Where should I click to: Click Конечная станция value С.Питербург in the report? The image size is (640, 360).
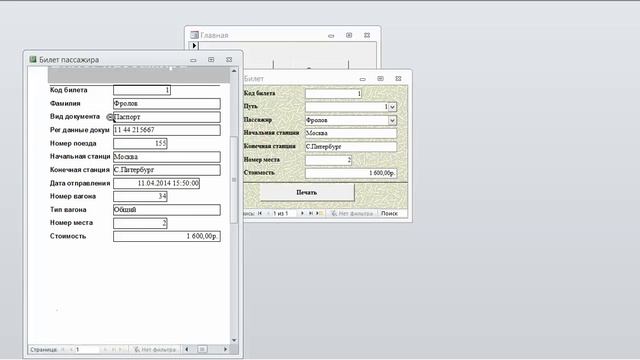[x=167, y=170]
